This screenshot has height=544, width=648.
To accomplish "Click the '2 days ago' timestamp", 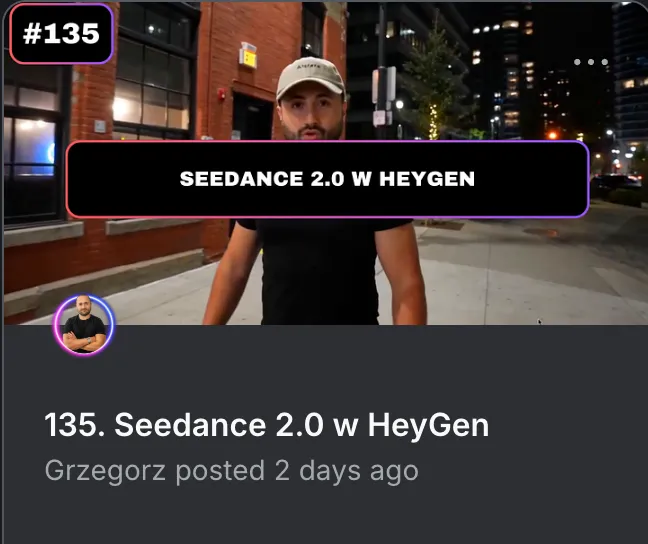I will click(346, 471).
